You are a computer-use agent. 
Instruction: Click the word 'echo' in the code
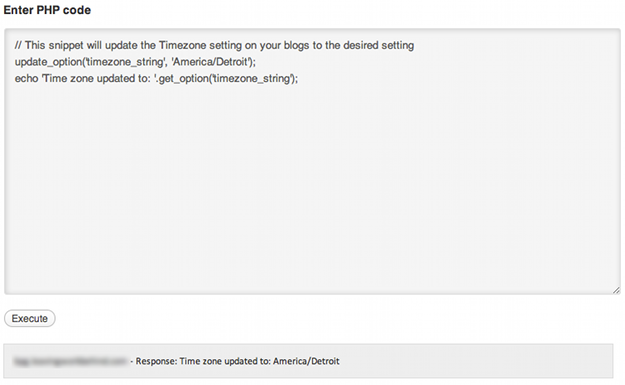click(26, 79)
